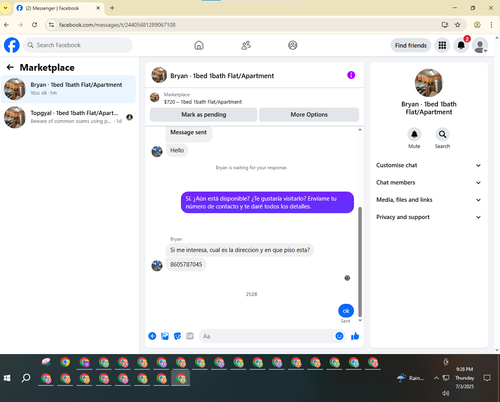Open Windows Start menu
This screenshot has height=402, width=500.
(7, 378)
